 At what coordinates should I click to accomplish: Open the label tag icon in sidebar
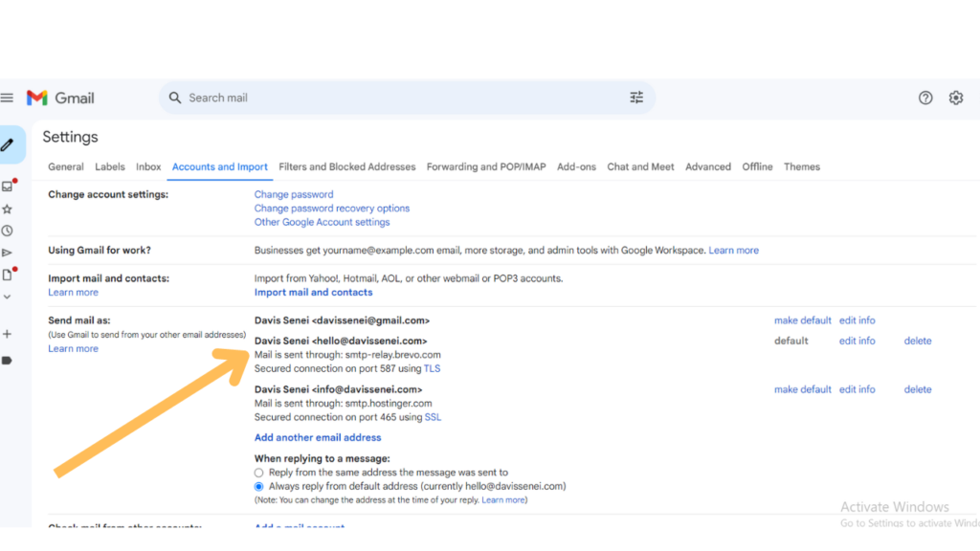[8, 361]
